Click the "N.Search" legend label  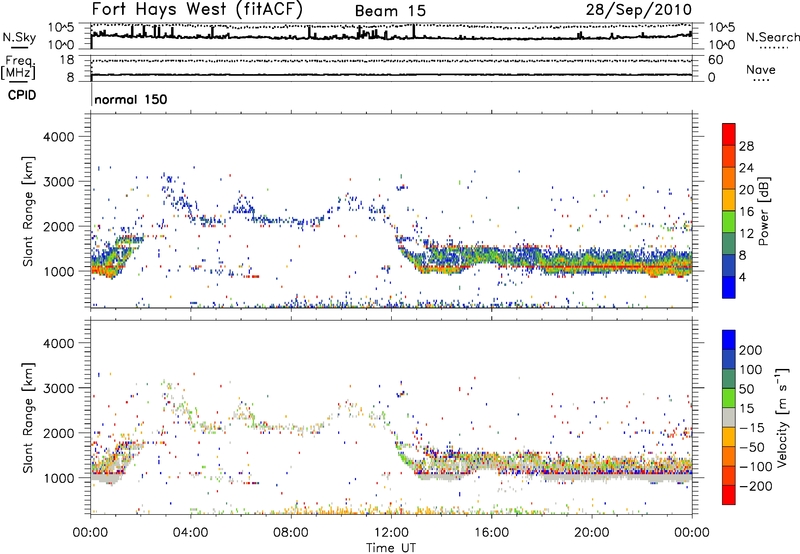point(773,37)
